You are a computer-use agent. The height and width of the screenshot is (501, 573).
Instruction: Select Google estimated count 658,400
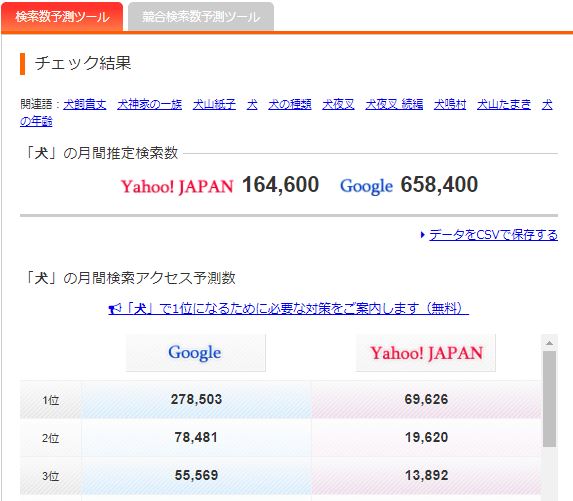(439, 185)
